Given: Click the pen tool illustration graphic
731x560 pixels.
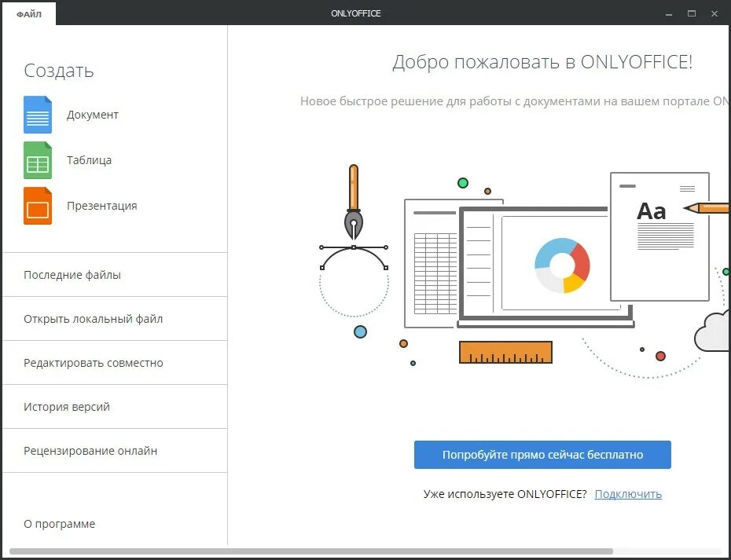Looking at the screenshot, I should [x=353, y=204].
